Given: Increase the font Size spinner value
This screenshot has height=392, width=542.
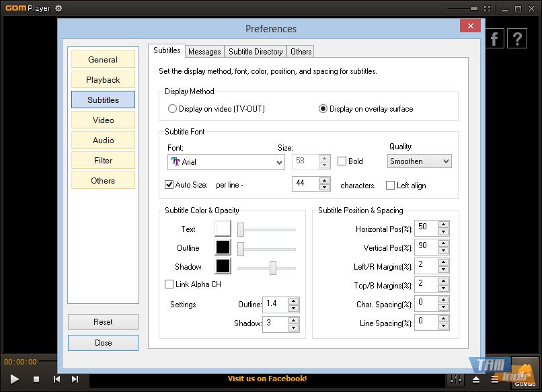Looking at the screenshot, I should click(x=324, y=158).
